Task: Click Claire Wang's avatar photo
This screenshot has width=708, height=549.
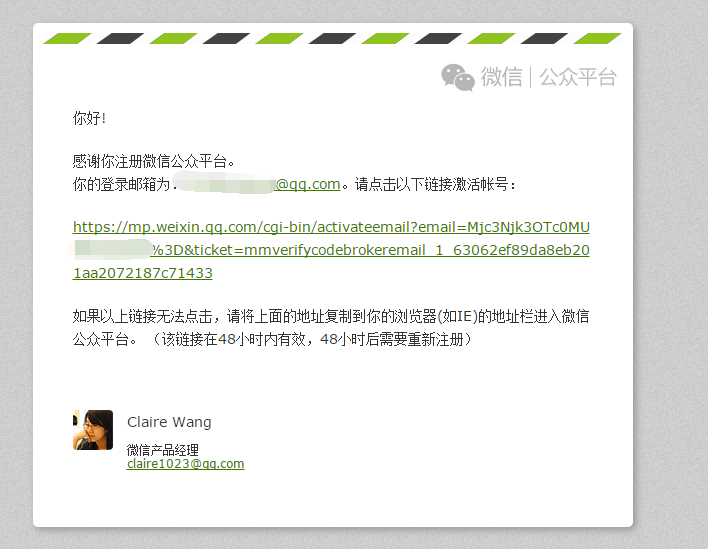Action: 93,430
